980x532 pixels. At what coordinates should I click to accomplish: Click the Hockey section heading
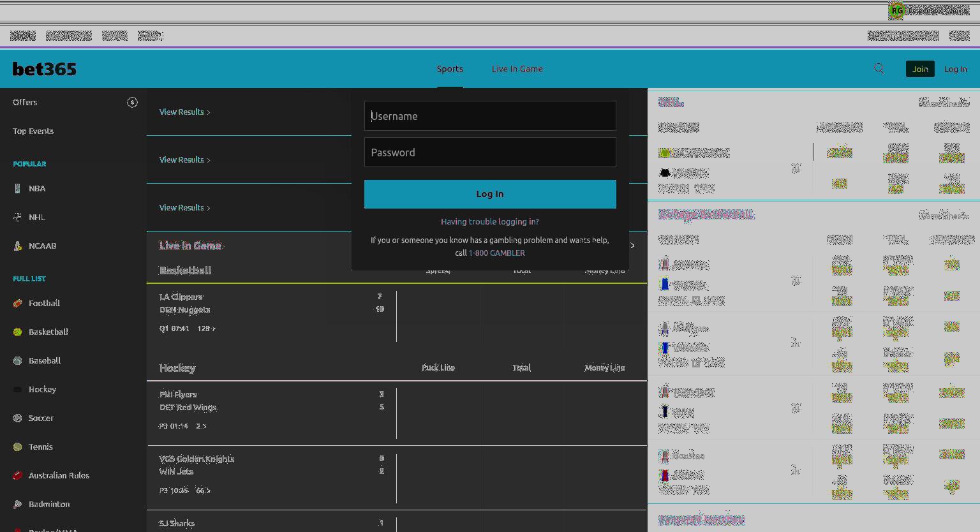tap(177, 368)
